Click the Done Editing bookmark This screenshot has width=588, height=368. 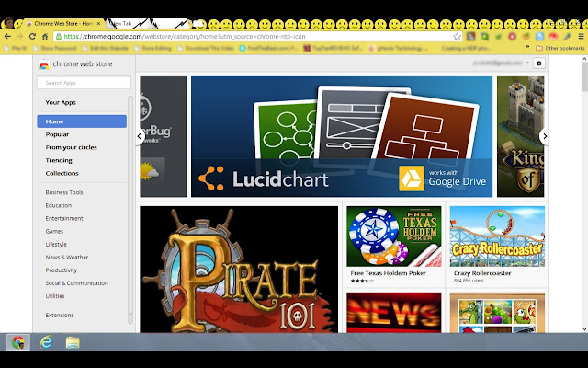click(153, 48)
